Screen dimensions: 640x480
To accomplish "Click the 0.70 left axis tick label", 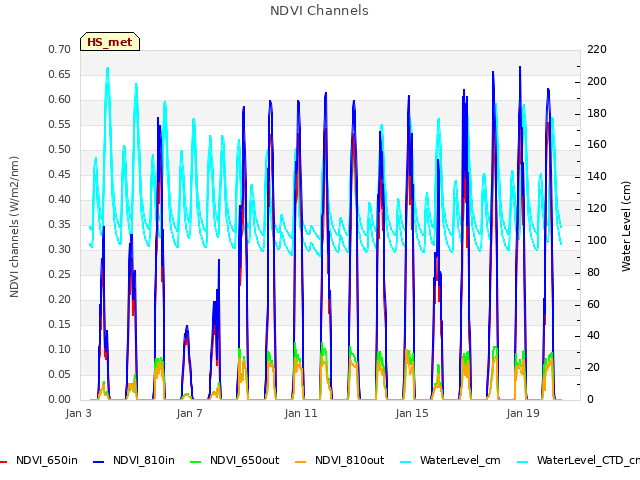I will (x=59, y=50).
